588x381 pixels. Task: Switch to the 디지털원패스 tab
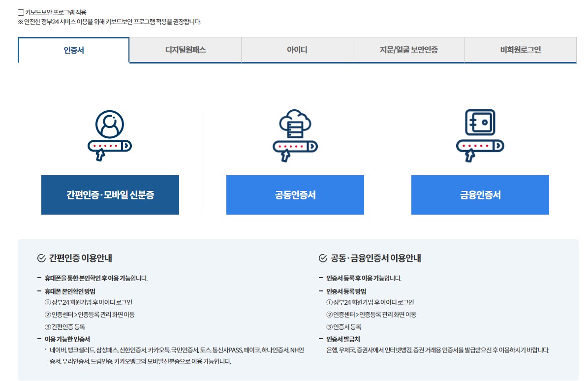(x=185, y=50)
